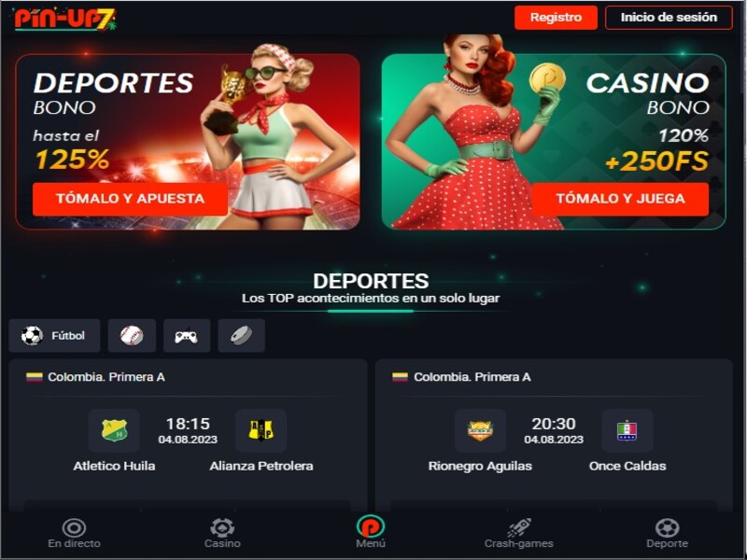Click the Registro button
The height and width of the screenshot is (560, 747).
pyautogui.click(x=556, y=18)
